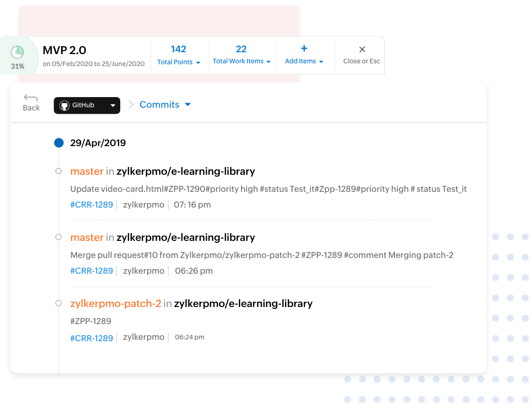
Task: Select the zylkerpmo-patch-2 commit node
Action: coord(58,303)
